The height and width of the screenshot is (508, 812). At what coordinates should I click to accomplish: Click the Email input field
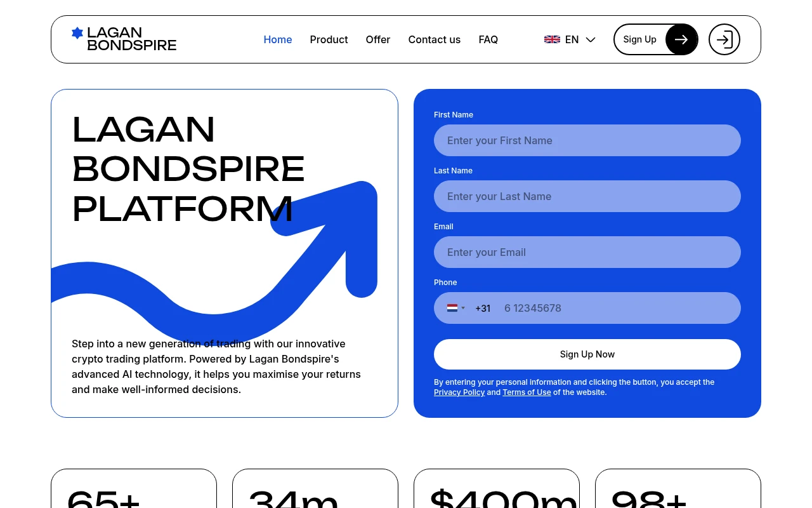[x=587, y=252]
